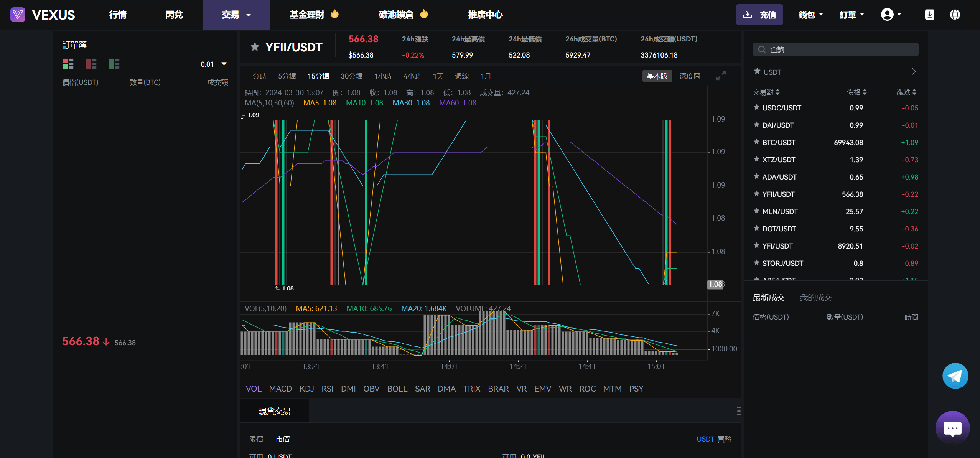Click the 充值 deposit button
The width and height of the screenshot is (980, 458).
click(x=759, y=14)
